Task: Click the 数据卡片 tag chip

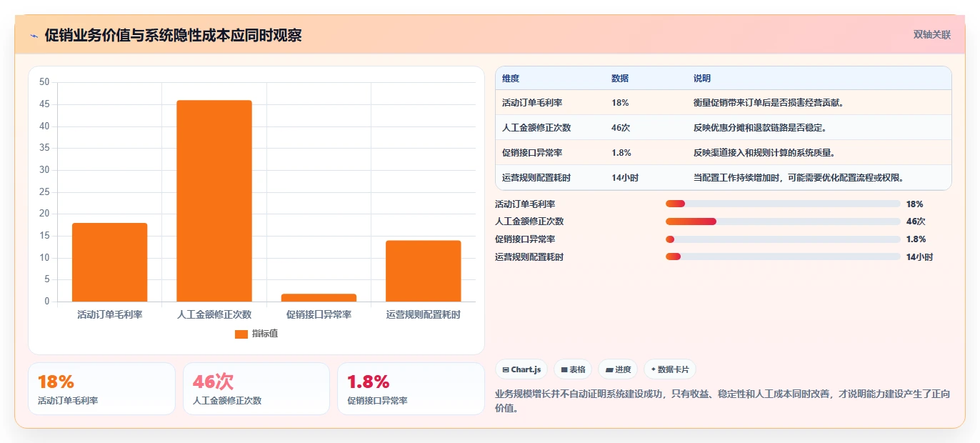Action: click(x=669, y=369)
